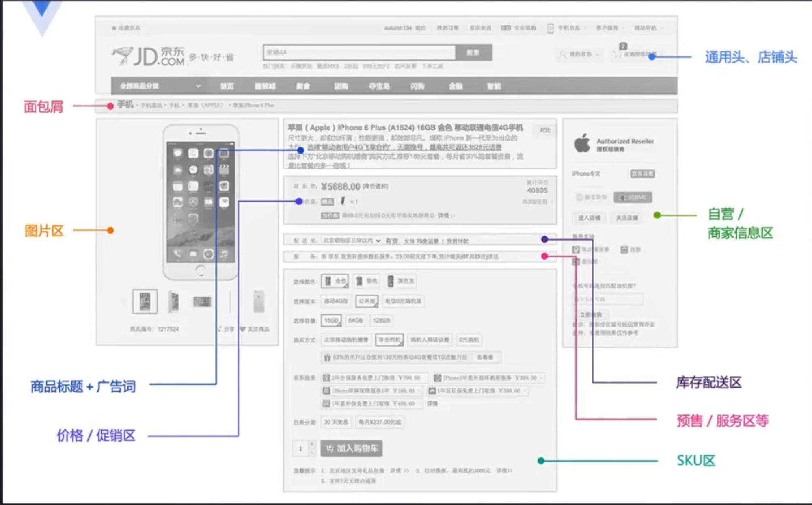Screen dimensions: 812x505
Task: Click the Apple logo in seller panel
Action: pos(582,143)
